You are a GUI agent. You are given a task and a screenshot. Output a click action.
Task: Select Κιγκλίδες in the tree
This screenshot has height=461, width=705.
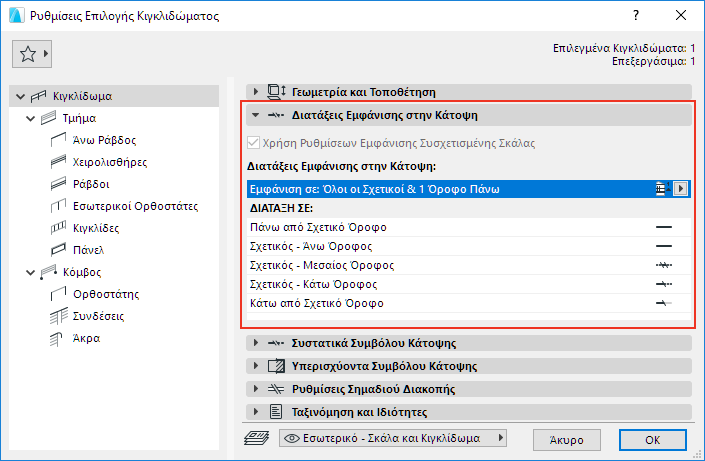click(96, 228)
